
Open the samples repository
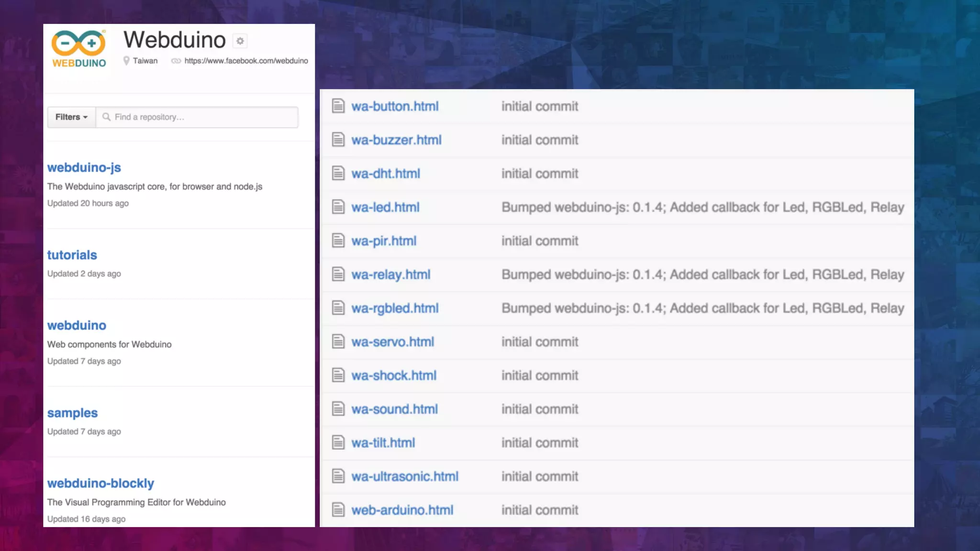click(x=72, y=413)
